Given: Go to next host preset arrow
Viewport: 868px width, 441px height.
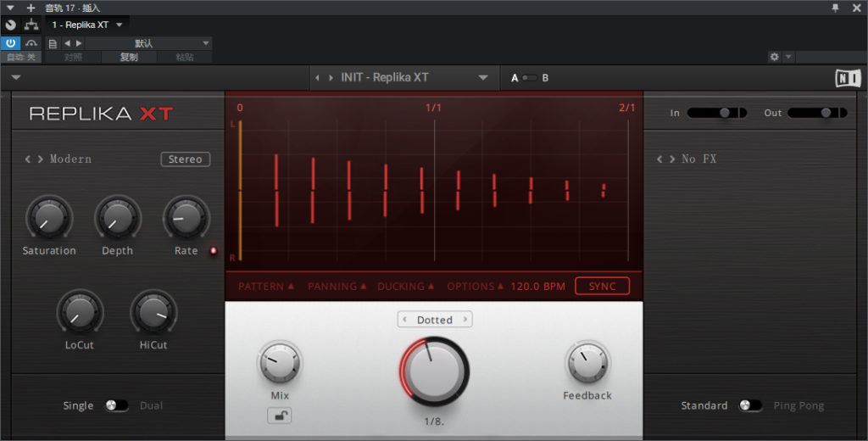Looking at the screenshot, I should (79, 43).
